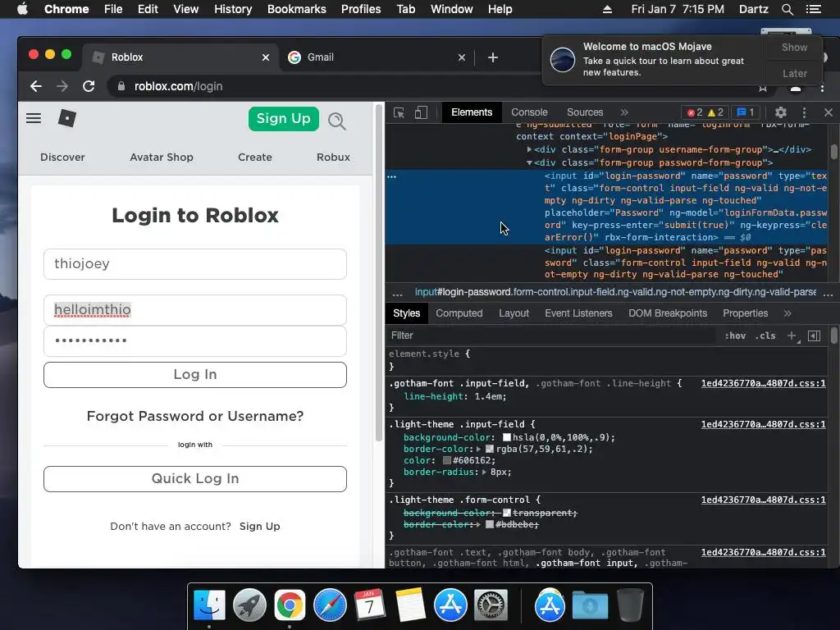Click the masked password dots field
The height and width of the screenshot is (630, 840).
point(195,340)
